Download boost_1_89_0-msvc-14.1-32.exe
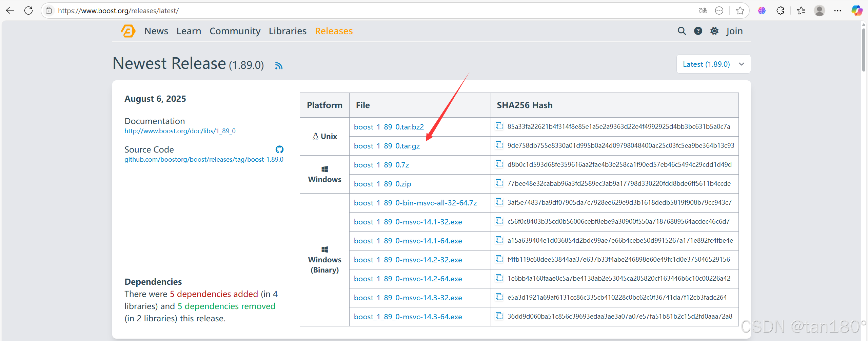868x341 pixels. (x=408, y=222)
